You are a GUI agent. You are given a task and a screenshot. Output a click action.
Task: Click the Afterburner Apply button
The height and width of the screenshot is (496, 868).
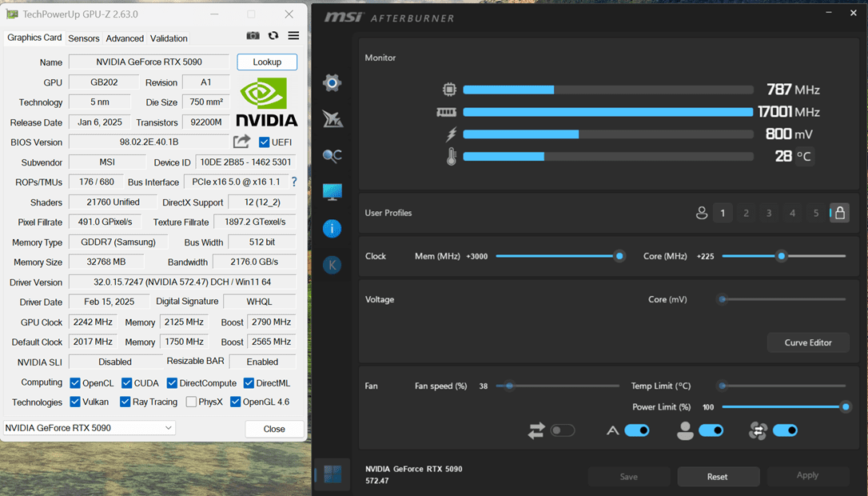808,475
